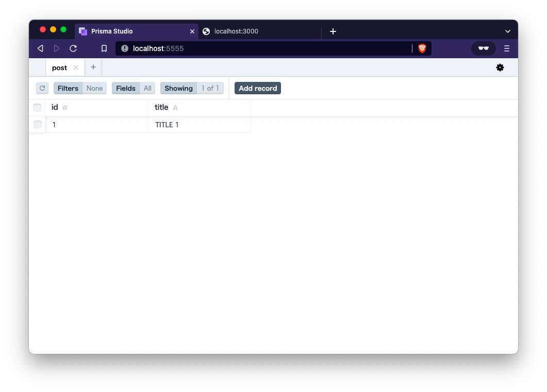547x392 pixels.
Task: Expand the browser tab list chevron
Action: (508, 31)
